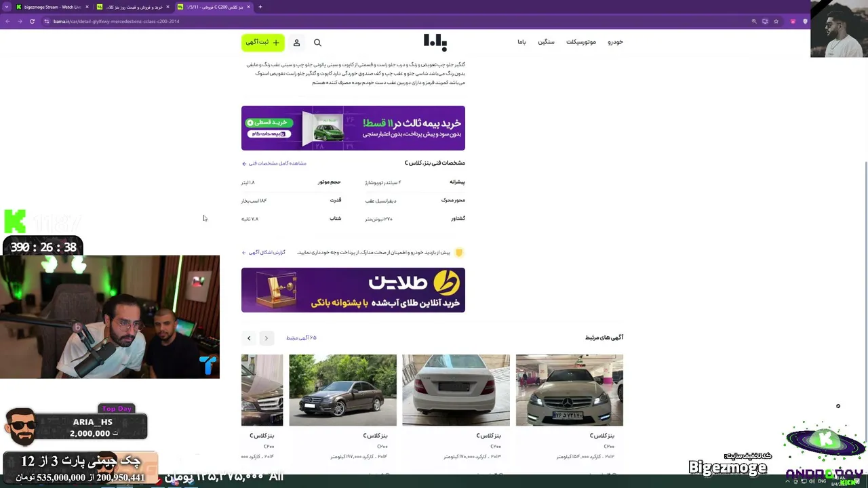
Task: Click بنز کلاس C title under white front-view car
Action: point(602,436)
